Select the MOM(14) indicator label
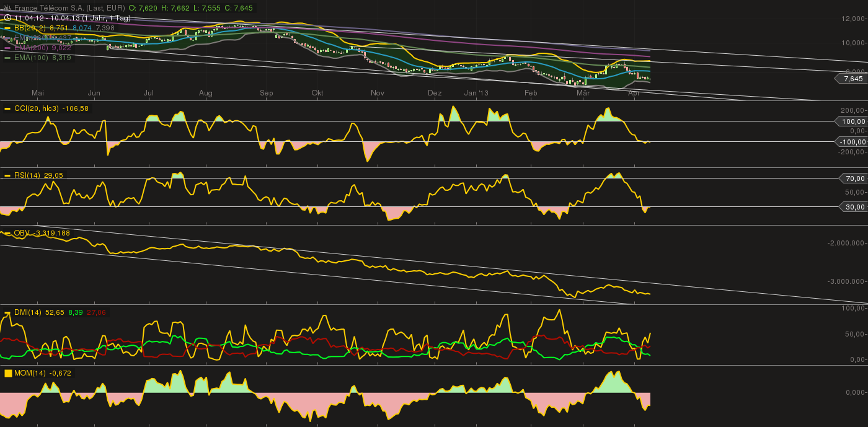This screenshot has height=427, width=868. point(30,373)
